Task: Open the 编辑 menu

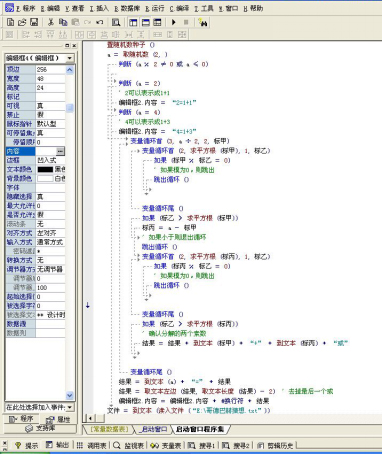Action: [50, 8]
